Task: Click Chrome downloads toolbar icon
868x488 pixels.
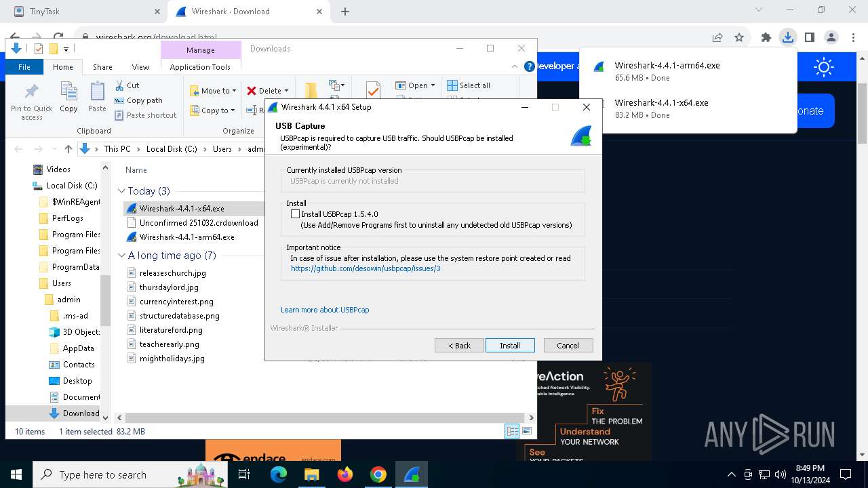Action: (x=787, y=38)
